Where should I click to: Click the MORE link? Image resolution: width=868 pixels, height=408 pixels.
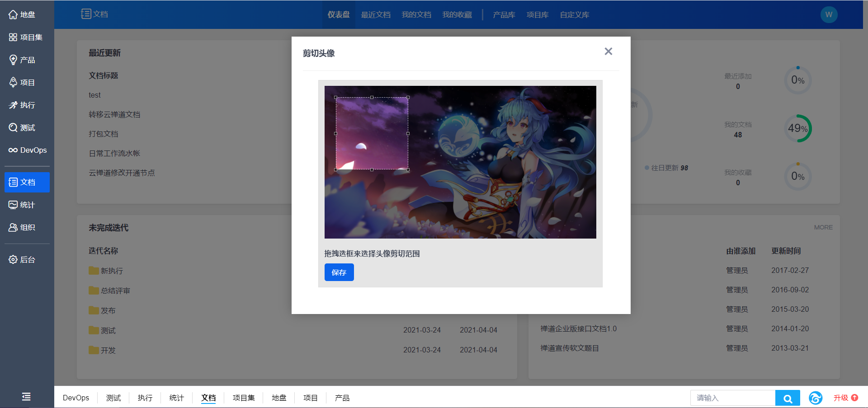point(823,227)
